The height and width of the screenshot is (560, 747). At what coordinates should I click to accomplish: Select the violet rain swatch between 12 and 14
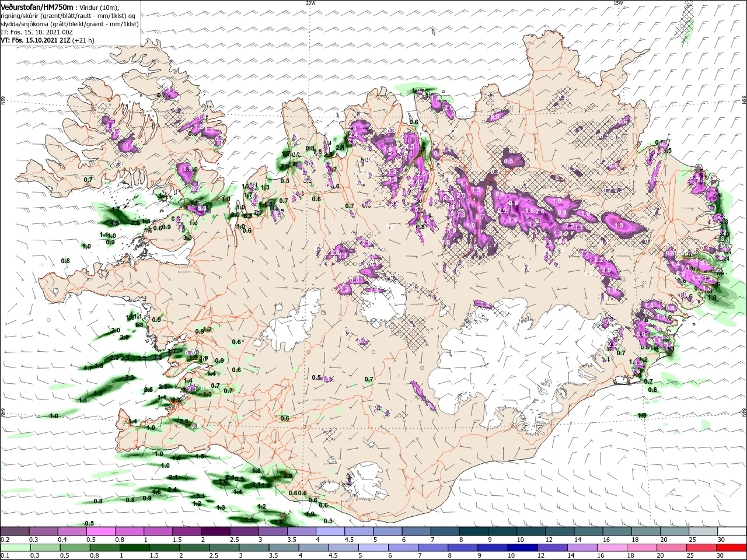(552, 548)
